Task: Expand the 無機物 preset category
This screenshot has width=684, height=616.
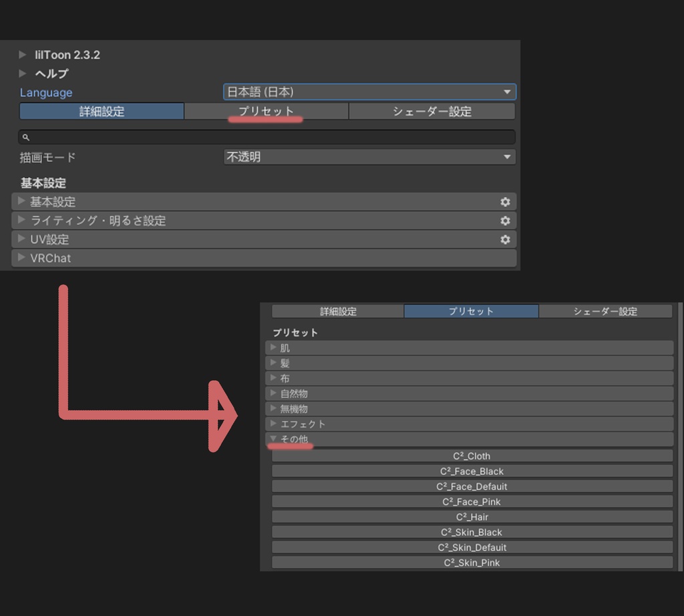Action: pos(470,409)
